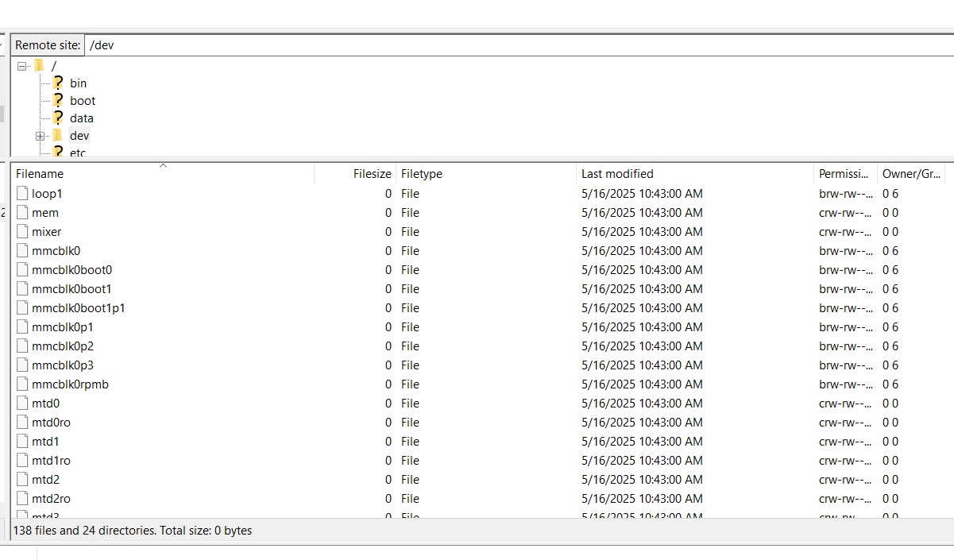Viewport: 954px width, 560px height.
Task: Click the mem file icon
Action: click(x=22, y=212)
